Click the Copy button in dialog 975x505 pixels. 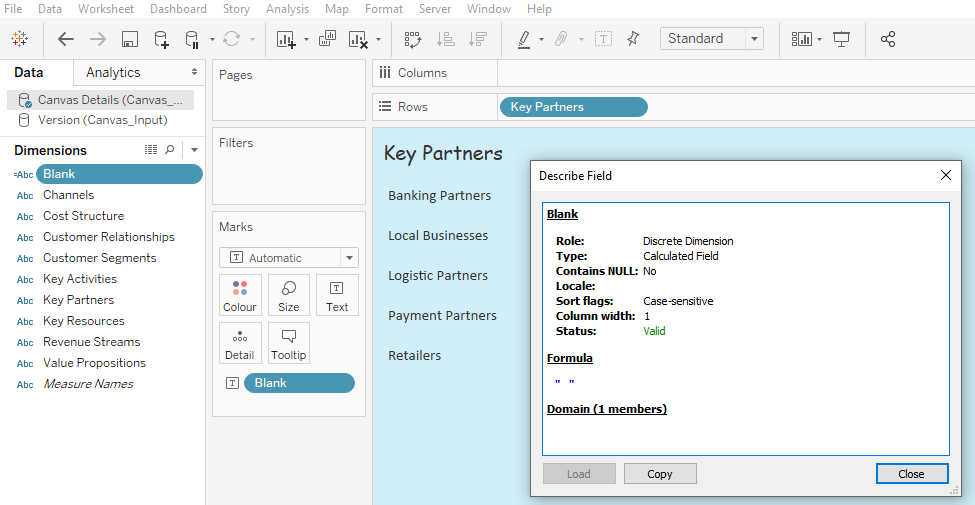click(x=660, y=474)
